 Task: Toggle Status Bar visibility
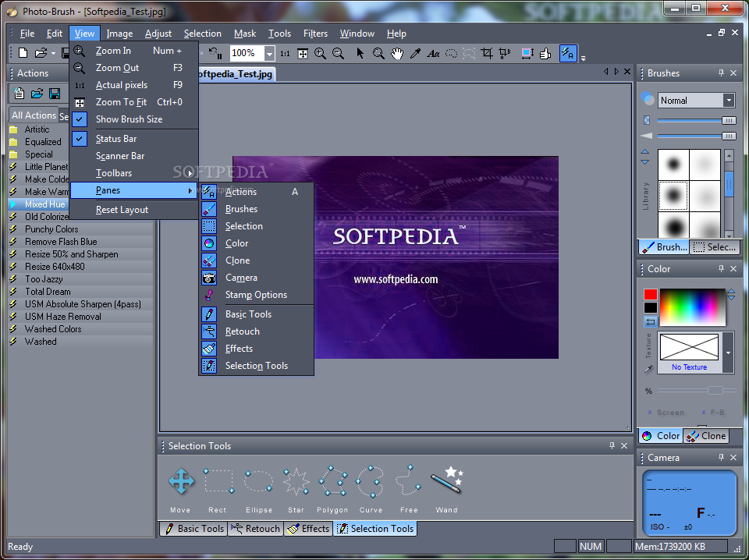(x=116, y=139)
